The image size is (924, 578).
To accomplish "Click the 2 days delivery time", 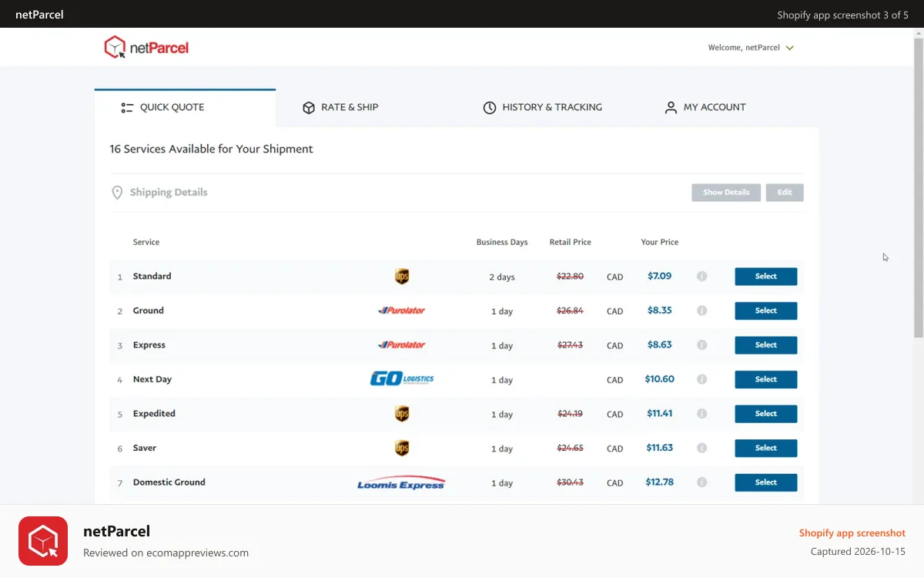I will [x=502, y=277].
